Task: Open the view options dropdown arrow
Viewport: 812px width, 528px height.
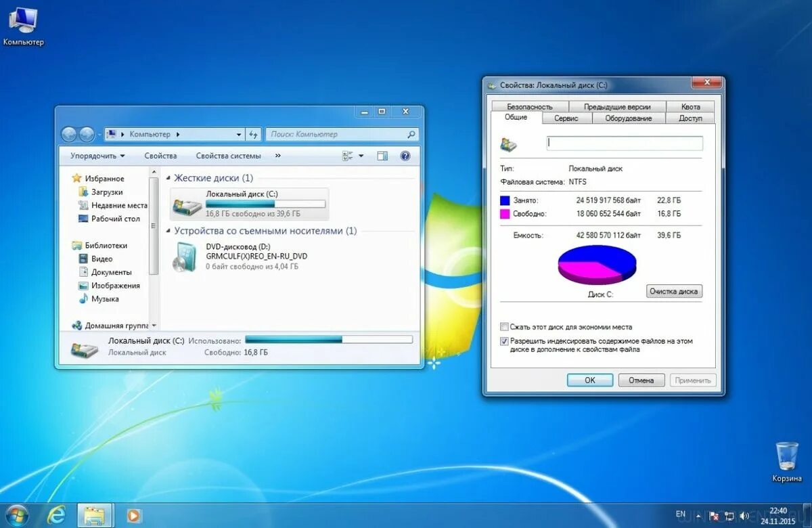Action: tap(361, 156)
